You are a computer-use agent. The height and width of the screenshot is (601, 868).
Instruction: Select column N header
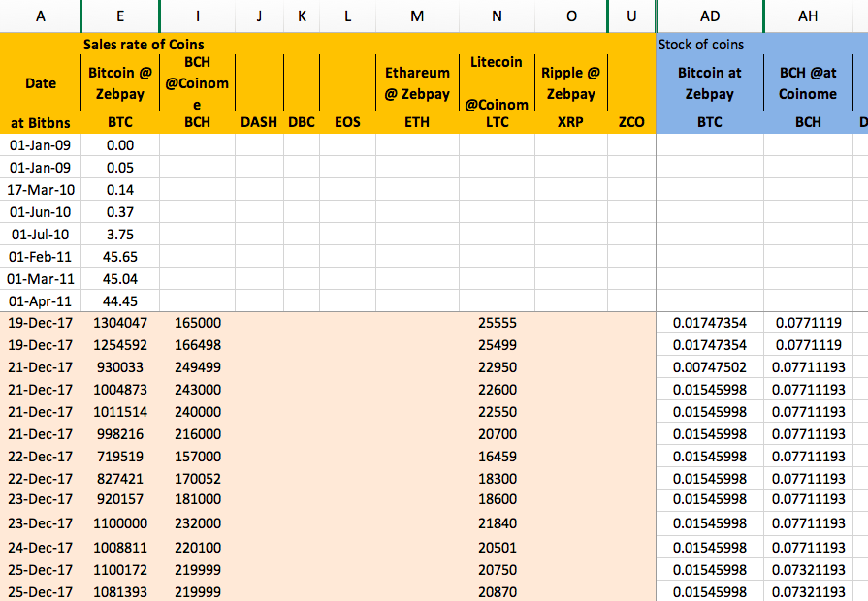coord(498,16)
